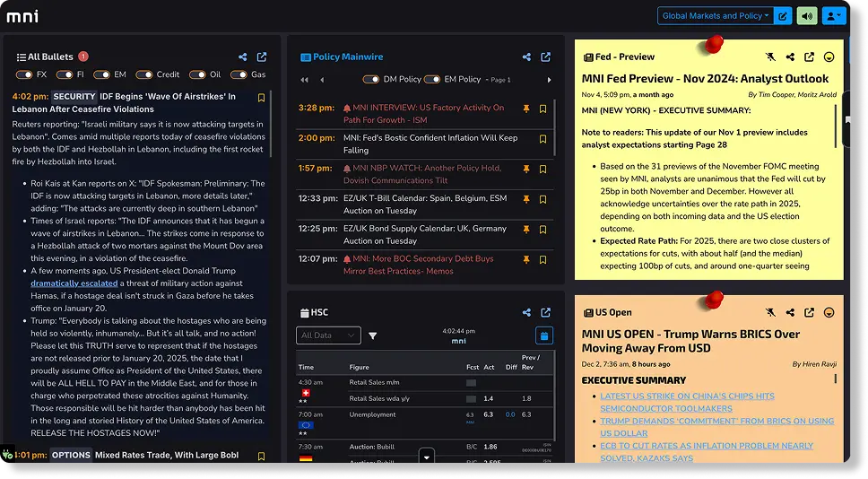Share the All Bullets panel

coord(242,57)
